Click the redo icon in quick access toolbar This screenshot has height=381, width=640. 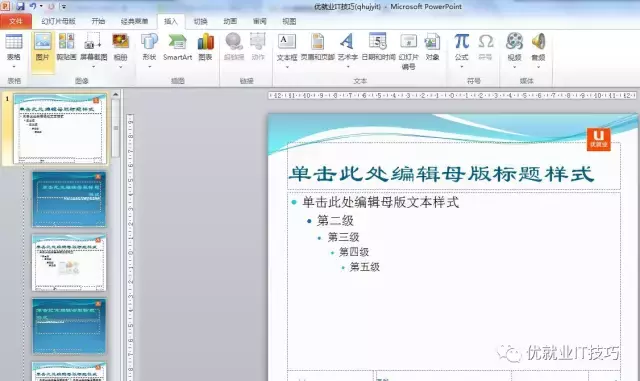click(x=51, y=7)
